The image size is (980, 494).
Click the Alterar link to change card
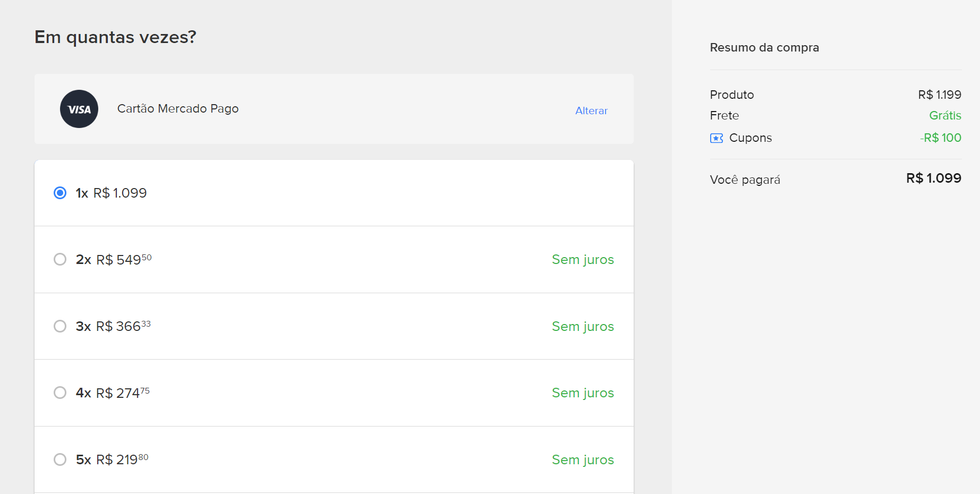(591, 110)
